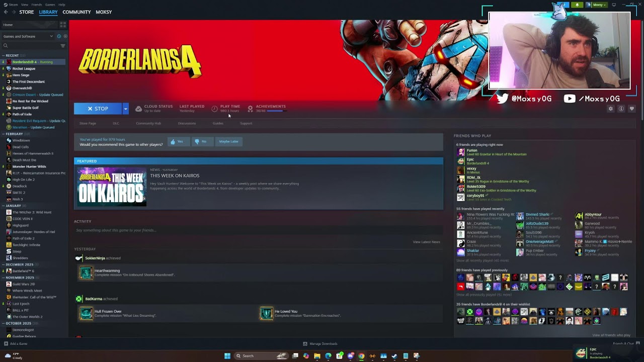The width and height of the screenshot is (644, 362).
Task: Open the Store Page link
Action: tap(88, 123)
